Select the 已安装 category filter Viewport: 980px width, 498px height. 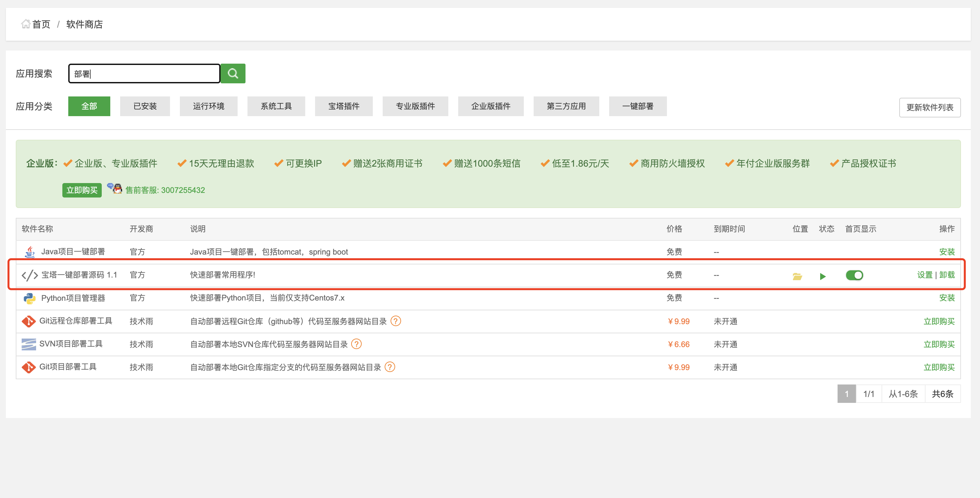pos(144,106)
